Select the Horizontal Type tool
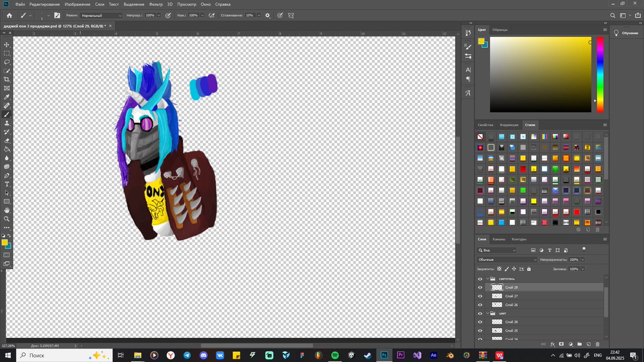Viewport: 644px width, 362px height. click(x=7, y=184)
